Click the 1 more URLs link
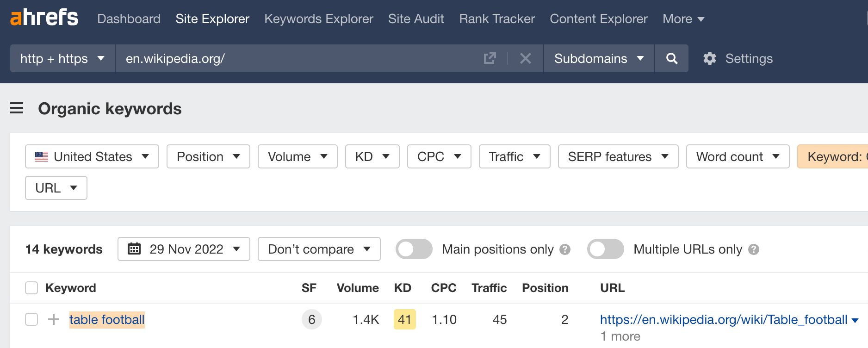Image resolution: width=868 pixels, height=348 pixels. click(x=620, y=336)
